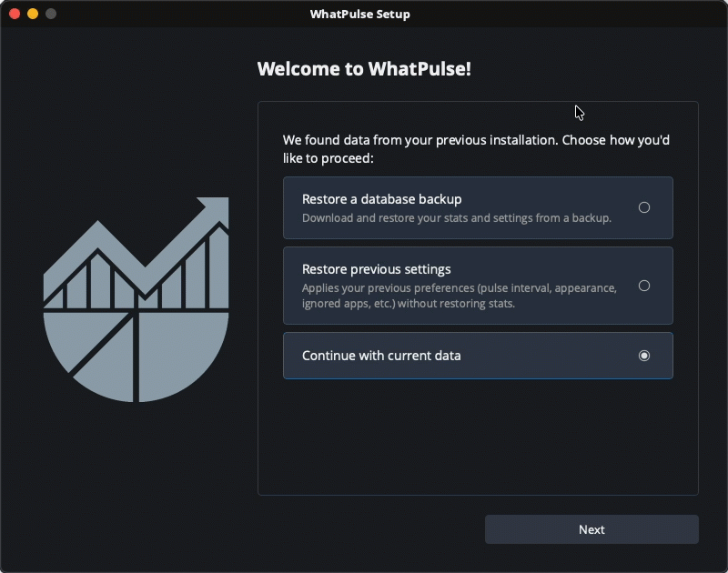Click the options panel background area
Image resolution: width=728 pixels, height=573 pixels.
[478, 437]
